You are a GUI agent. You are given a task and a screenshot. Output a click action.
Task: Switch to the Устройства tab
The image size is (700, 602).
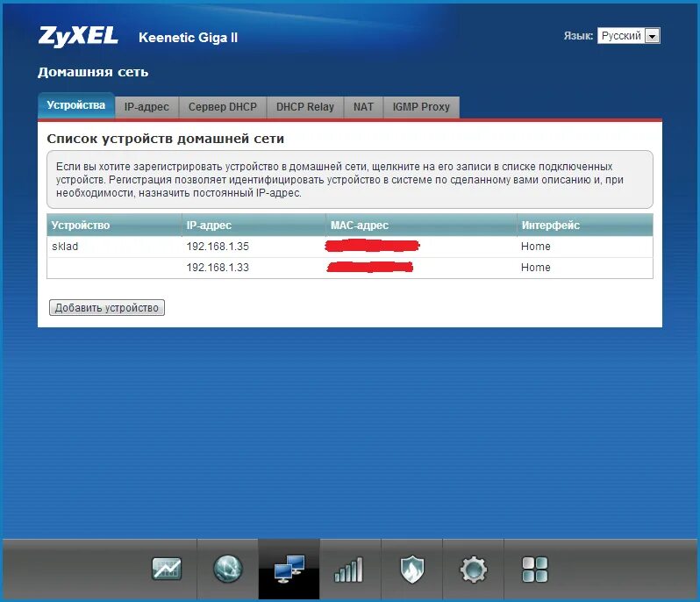76,105
